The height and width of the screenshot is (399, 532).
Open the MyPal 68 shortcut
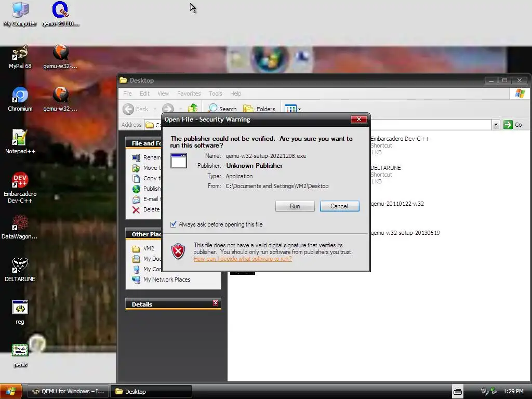point(20,57)
